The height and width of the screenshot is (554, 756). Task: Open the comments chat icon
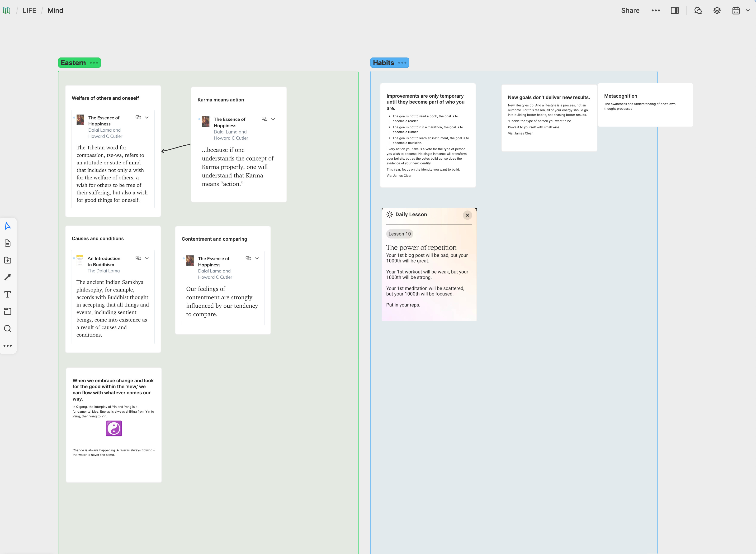click(x=698, y=10)
